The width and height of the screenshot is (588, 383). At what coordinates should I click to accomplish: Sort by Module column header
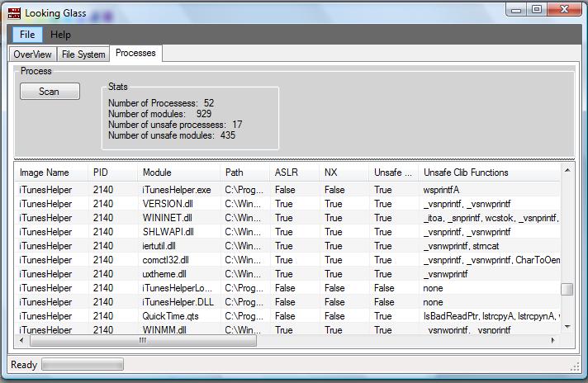pyautogui.click(x=179, y=173)
